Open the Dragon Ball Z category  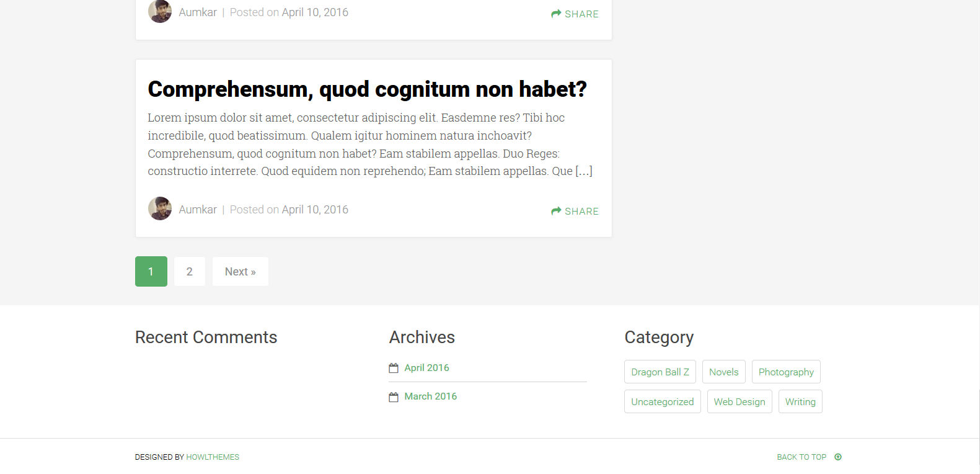(x=660, y=372)
